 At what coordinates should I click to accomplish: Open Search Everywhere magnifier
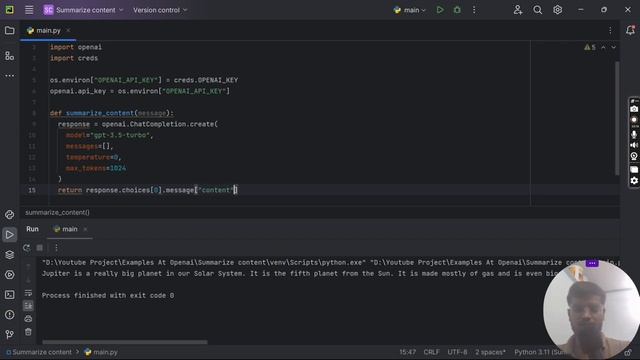[538, 10]
